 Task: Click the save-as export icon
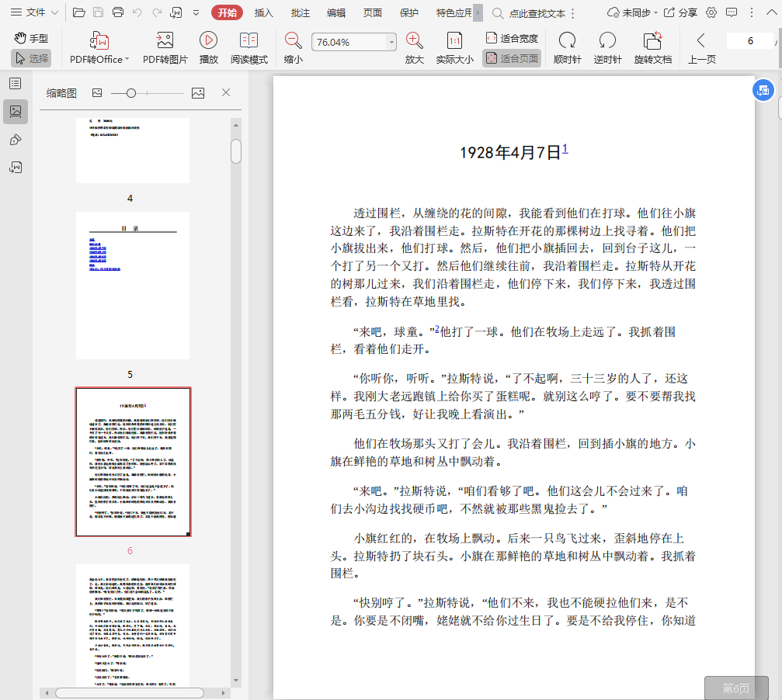[x=176, y=12]
